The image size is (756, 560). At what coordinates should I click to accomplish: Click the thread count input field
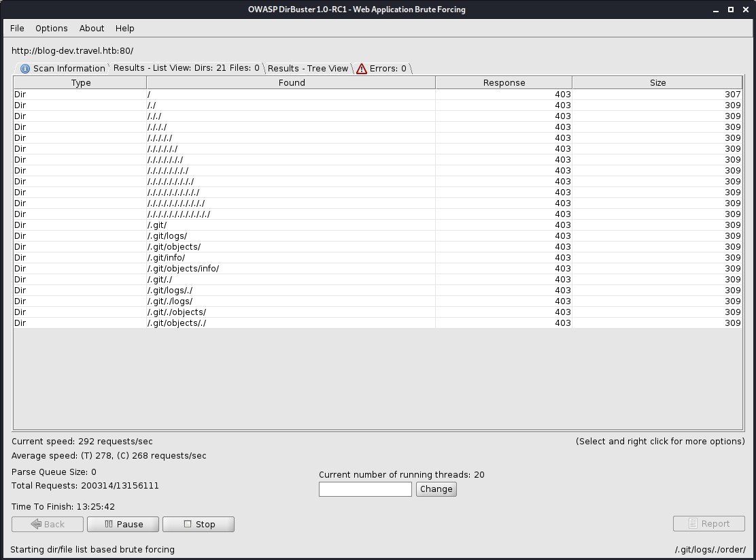click(x=365, y=489)
